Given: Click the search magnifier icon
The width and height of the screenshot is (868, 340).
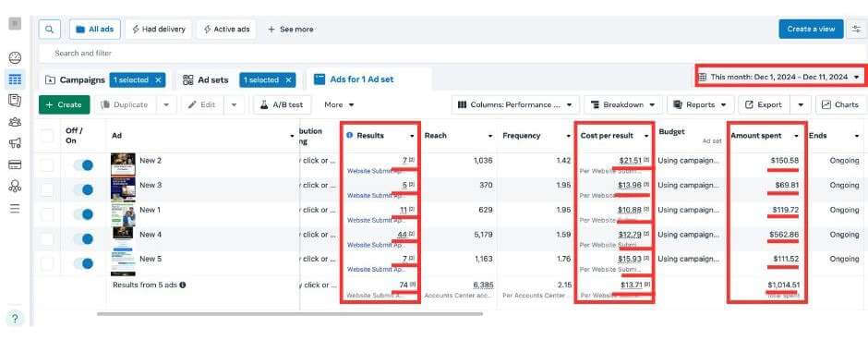Looking at the screenshot, I should point(50,29).
